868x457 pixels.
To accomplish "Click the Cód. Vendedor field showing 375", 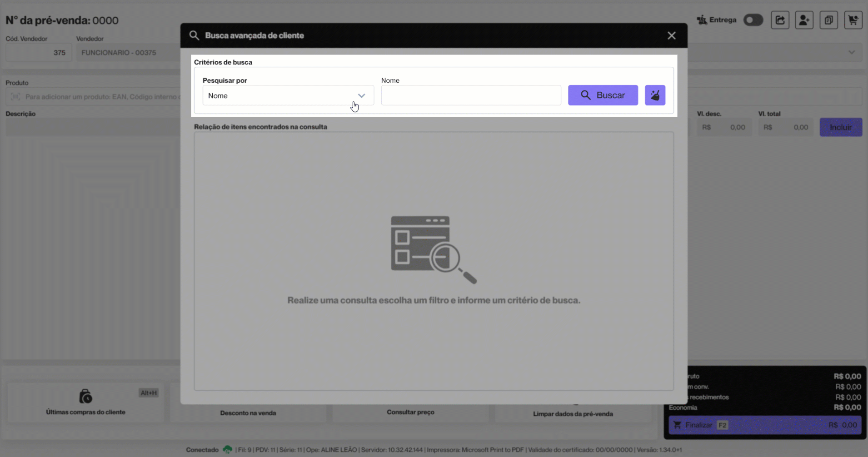I will (38, 53).
